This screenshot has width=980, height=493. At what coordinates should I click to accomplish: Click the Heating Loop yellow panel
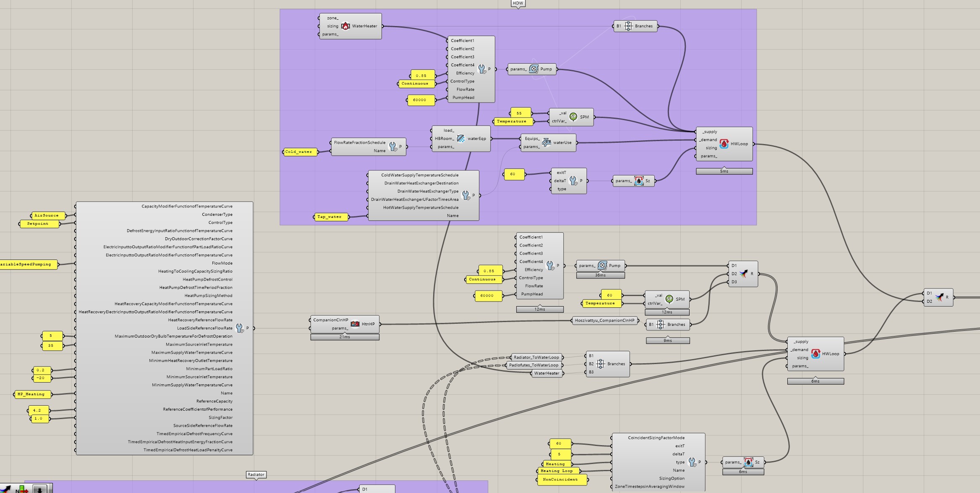[x=558, y=471]
